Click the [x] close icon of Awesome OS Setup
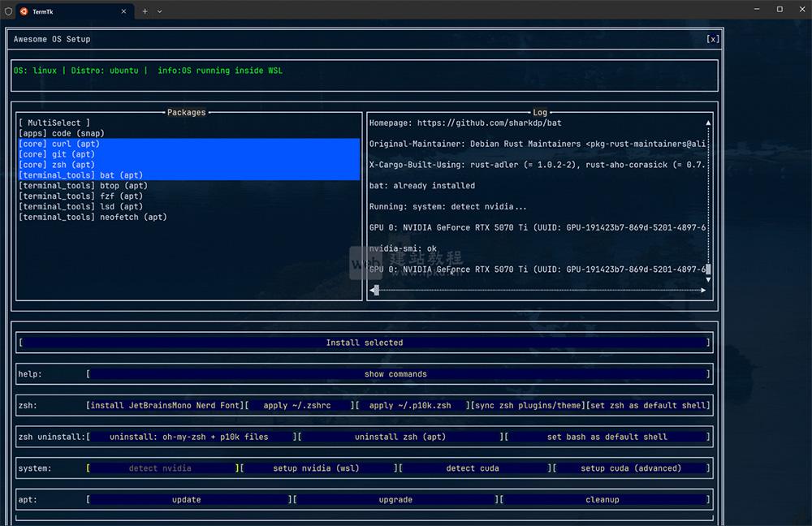 (712, 39)
